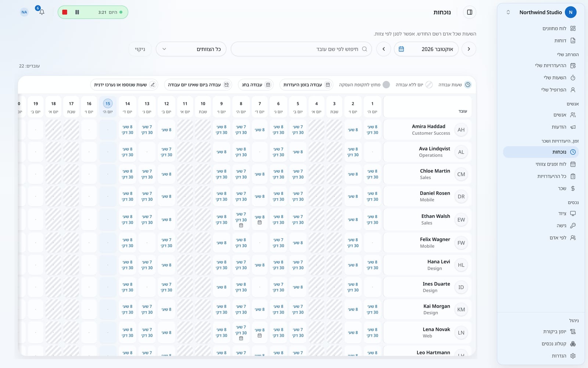The width and height of the screenshot is (588, 368).
Task: Open the אוקטובר 2026 month picker
Action: coord(426,49)
